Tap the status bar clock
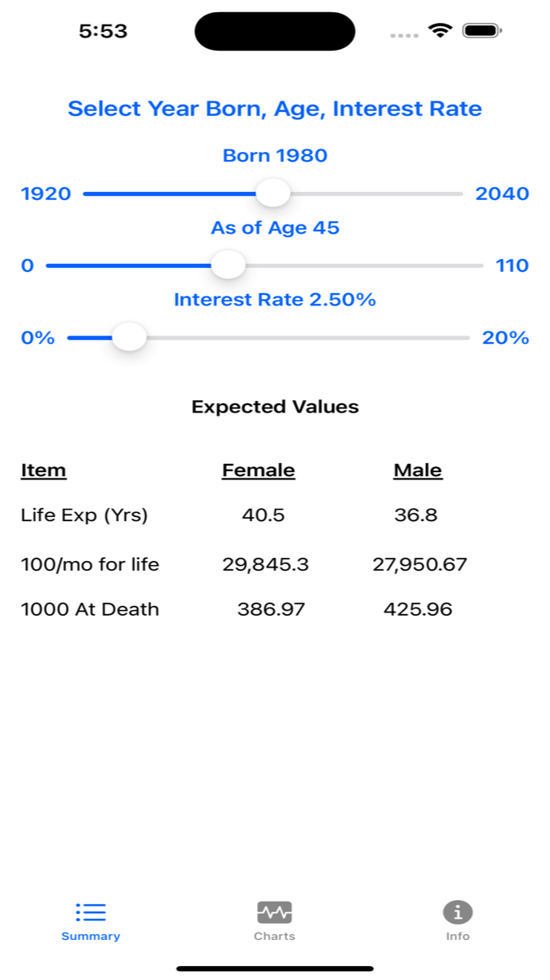The image size is (550, 980). point(103,31)
